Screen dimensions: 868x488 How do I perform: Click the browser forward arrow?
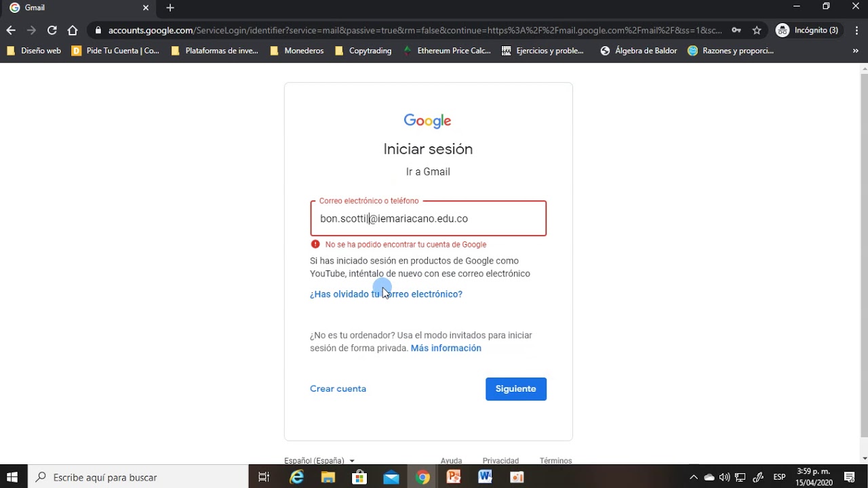click(x=31, y=30)
